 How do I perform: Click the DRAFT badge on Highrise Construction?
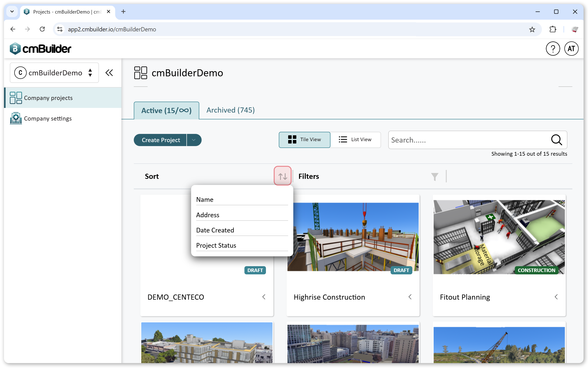point(401,270)
